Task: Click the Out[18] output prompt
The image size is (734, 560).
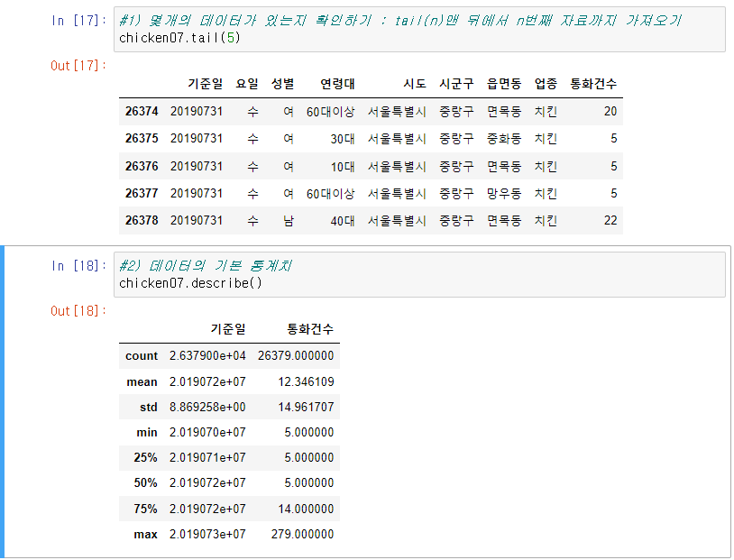Action: pyautogui.click(x=78, y=311)
